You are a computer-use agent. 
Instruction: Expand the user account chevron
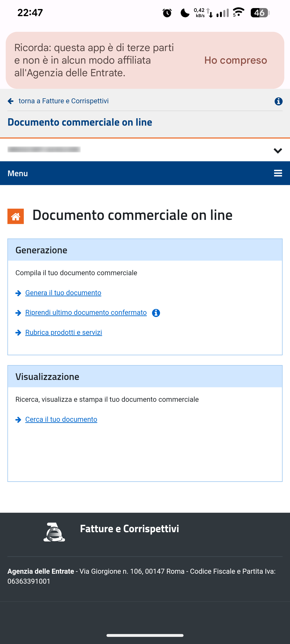(277, 151)
